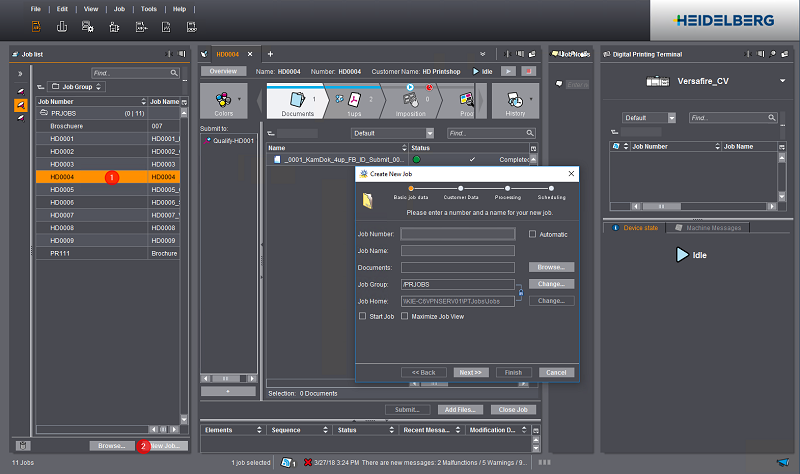Image resolution: width=800 pixels, height=474 pixels.
Task: Open the History panel icon
Action: click(x=515, y=102)
